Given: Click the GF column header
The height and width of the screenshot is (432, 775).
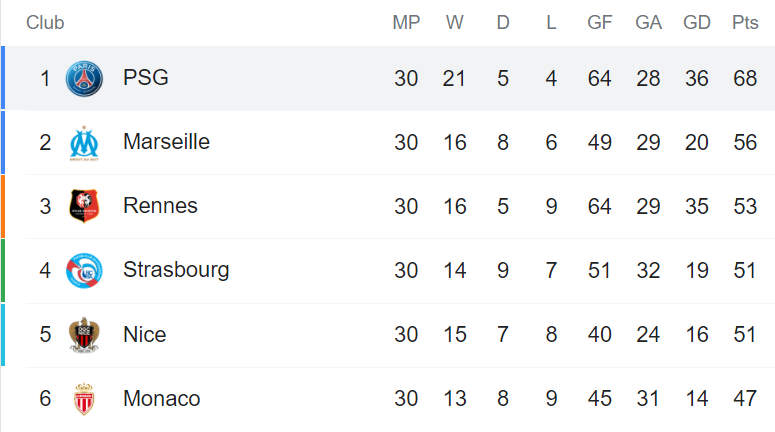Looking at the screenshot, I should point(600,23).
